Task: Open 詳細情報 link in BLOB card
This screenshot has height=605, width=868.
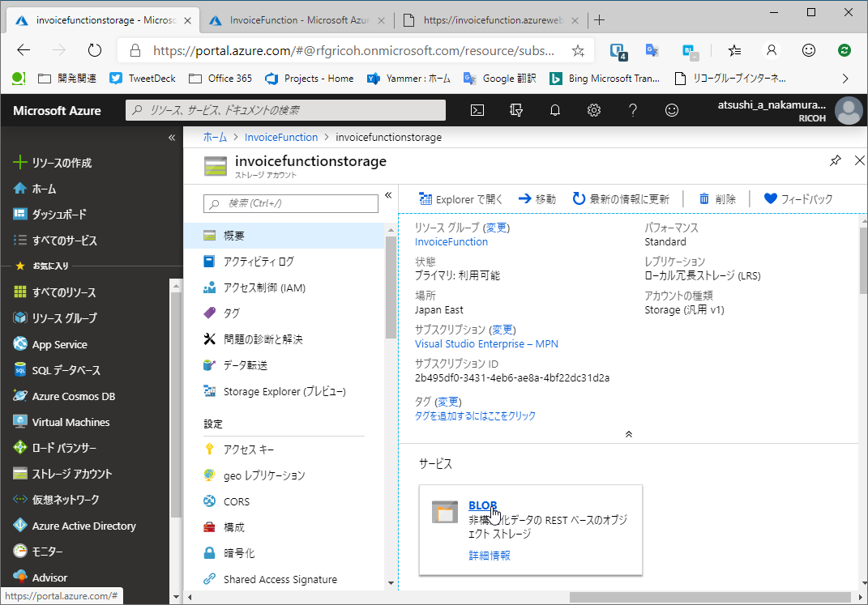Action: pos(490,556)
